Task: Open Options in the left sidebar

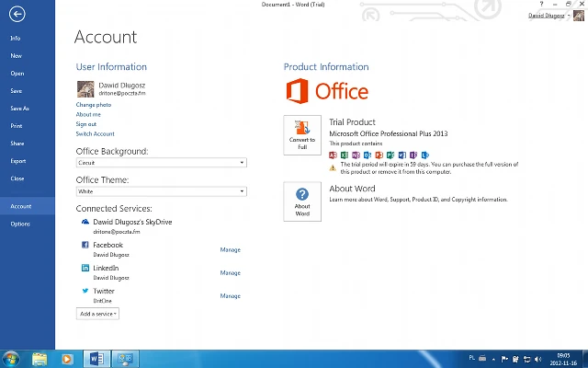Action: [20, 224]
